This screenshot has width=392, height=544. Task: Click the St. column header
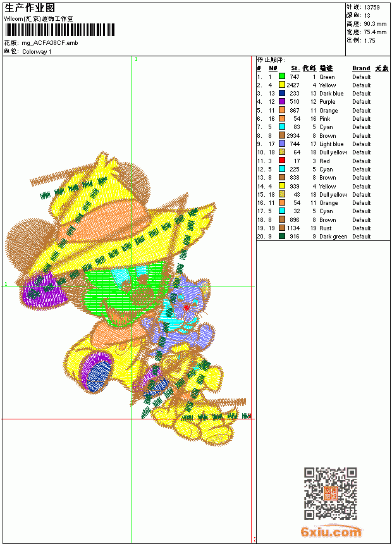[295, 68]
